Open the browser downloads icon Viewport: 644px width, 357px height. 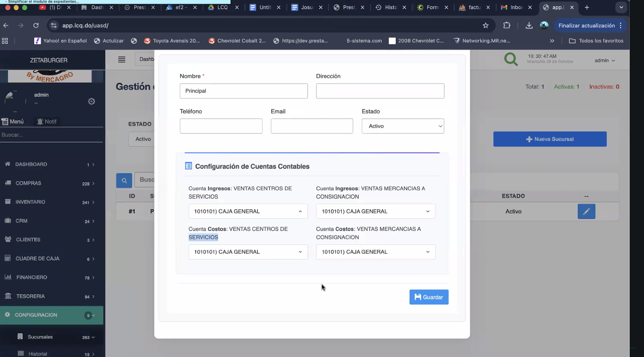529,26
